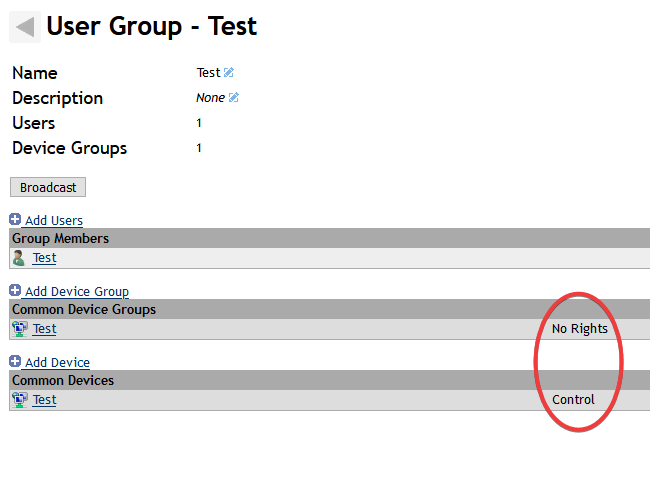650x478 pixels.
Task: Click the No Rights permission text
Action: [x=580, y=329]
